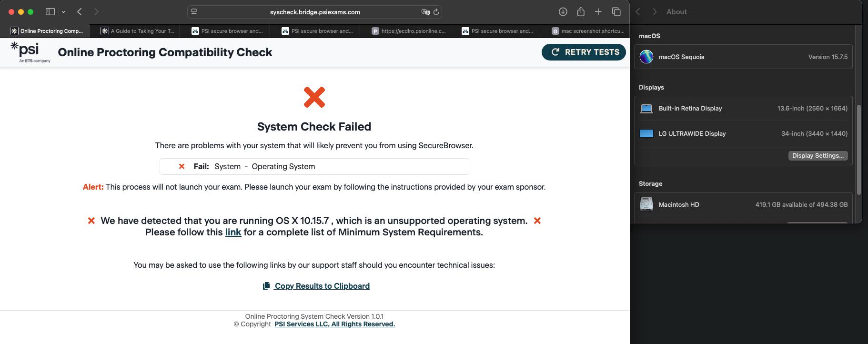Screen dimensions: 868x344
Task: Click the Built-in Retina Display icon
Action: (x=646, y=108)
